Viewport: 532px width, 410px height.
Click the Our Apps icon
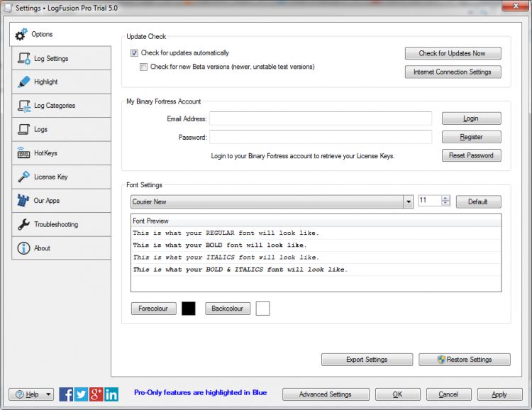tap(23, 200)
